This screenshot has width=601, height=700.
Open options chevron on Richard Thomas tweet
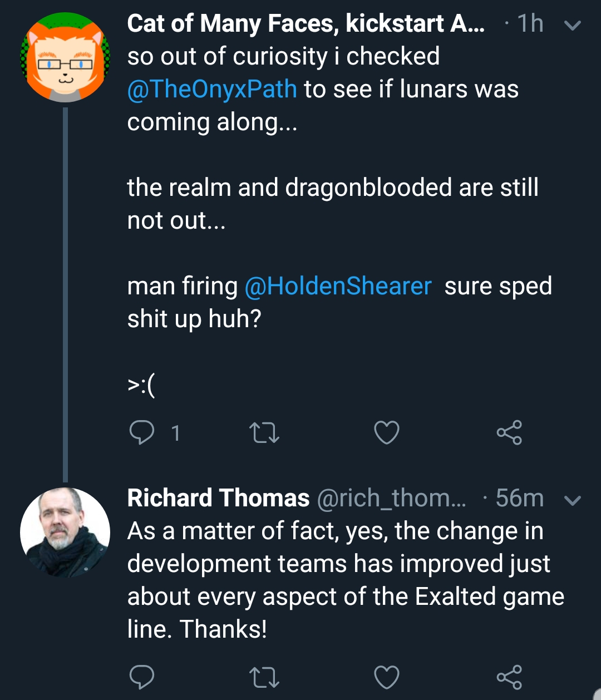pos(573,501)
